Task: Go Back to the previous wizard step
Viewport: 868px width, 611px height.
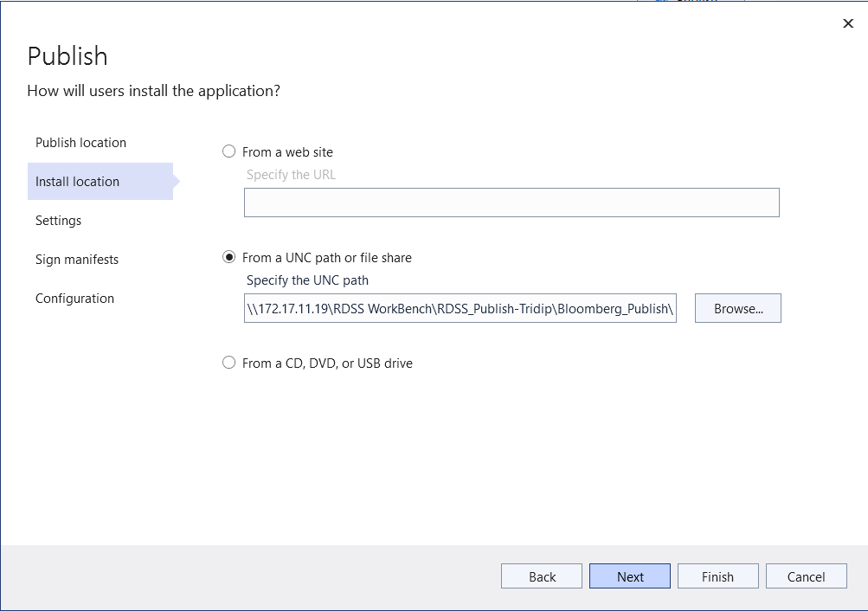Action: point(541,576)
